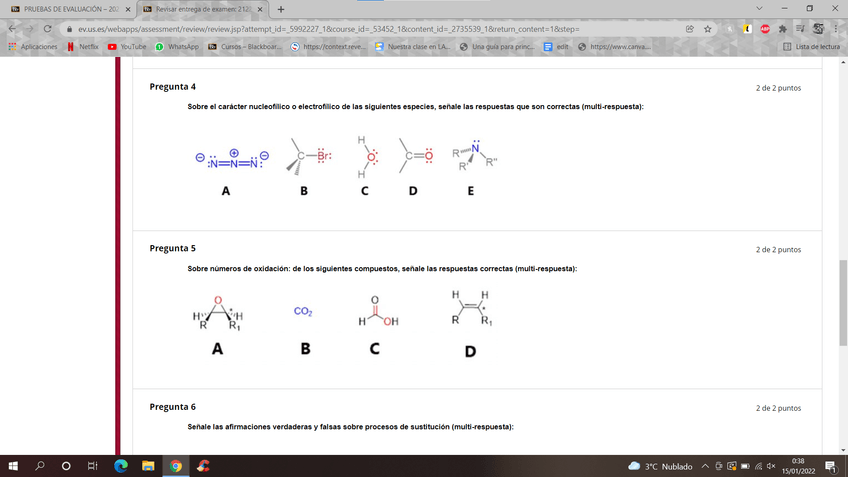Reload the current page
Viewport: 848px width, 477px height.
coord(48,29)
